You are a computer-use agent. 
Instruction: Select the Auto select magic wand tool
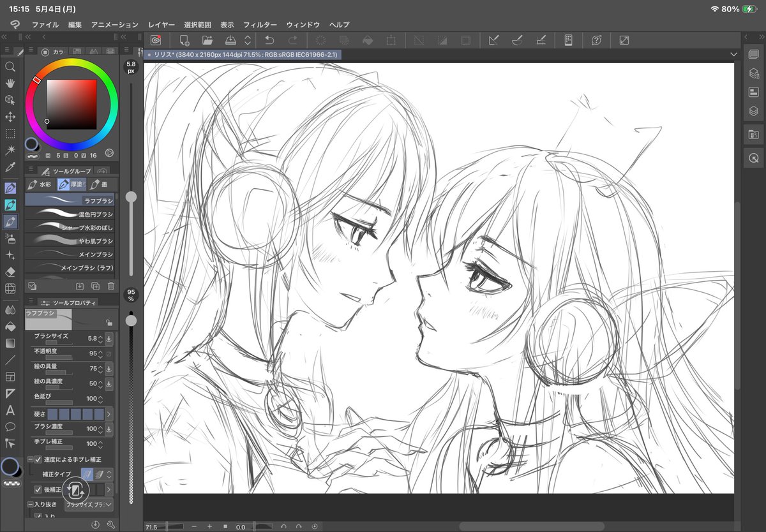(10, 151)
